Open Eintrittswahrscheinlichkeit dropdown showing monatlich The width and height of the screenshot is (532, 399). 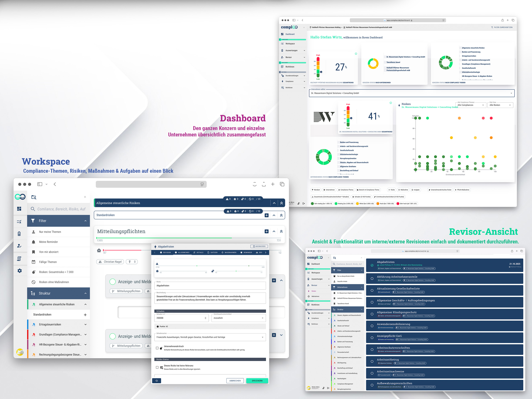point(238,318)
